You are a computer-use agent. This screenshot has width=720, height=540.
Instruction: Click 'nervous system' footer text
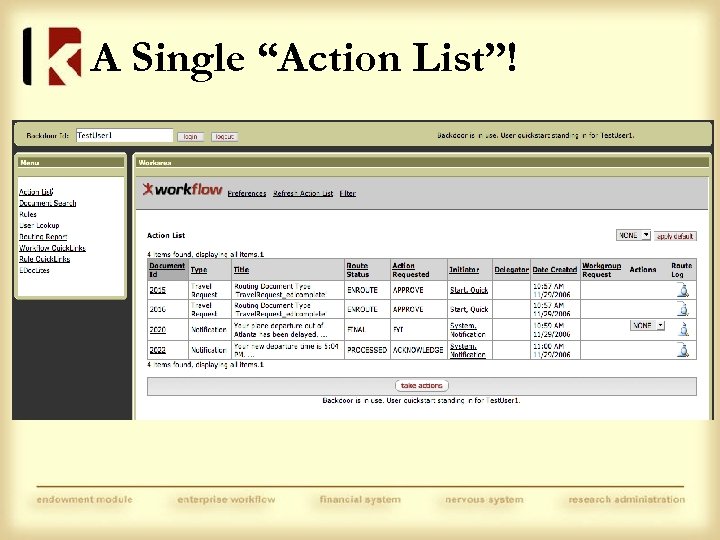pos(484,499)
